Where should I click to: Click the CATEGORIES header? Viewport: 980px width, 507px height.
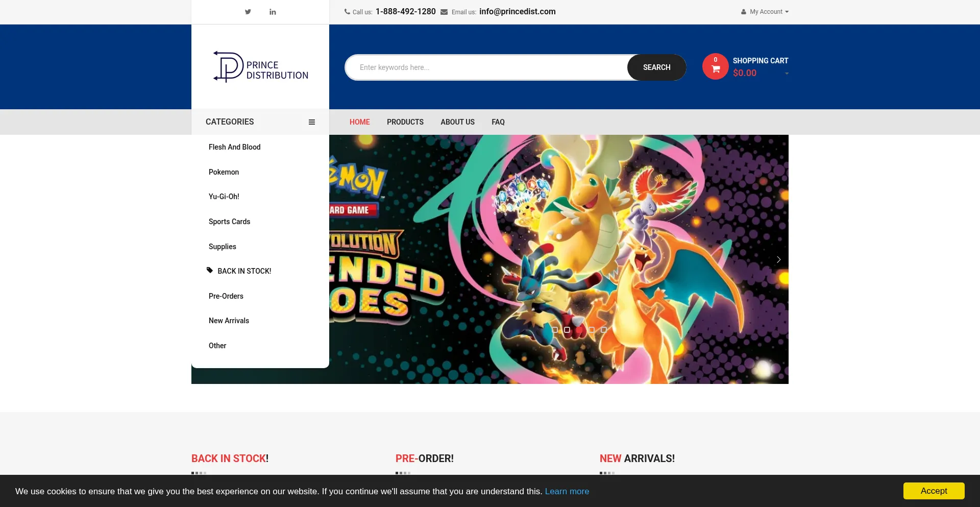pos(230,122)
